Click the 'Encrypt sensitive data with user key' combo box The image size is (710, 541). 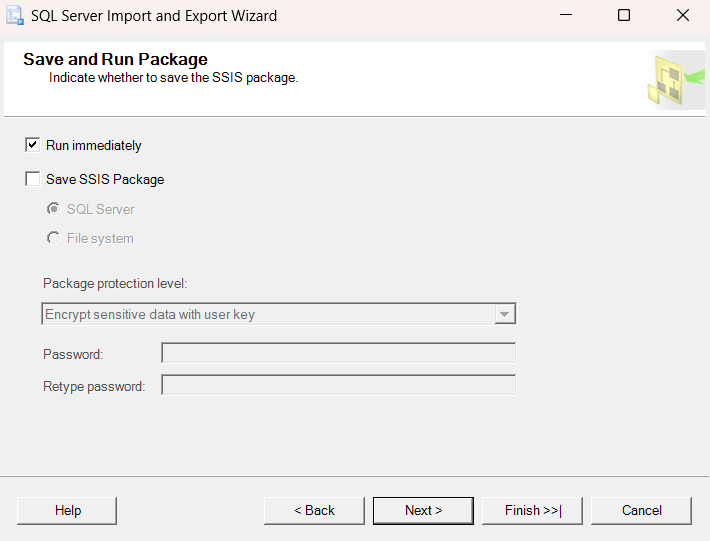click(268, 315)
